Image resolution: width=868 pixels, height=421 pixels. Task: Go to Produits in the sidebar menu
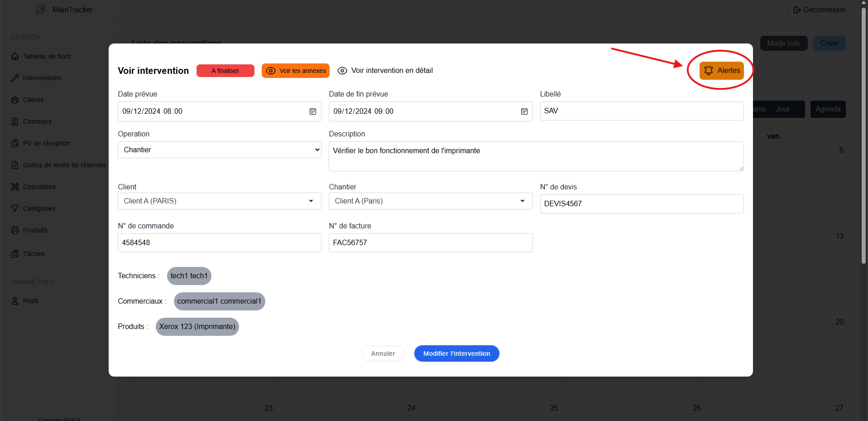[x=35, y=230]
